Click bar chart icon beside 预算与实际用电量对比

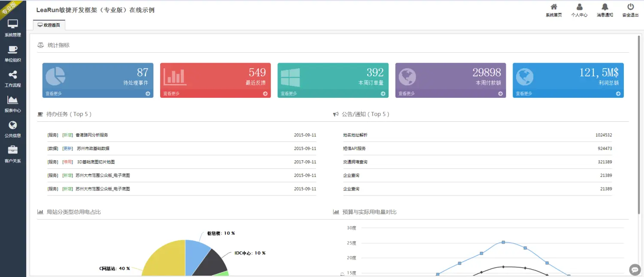pos(336,212)
